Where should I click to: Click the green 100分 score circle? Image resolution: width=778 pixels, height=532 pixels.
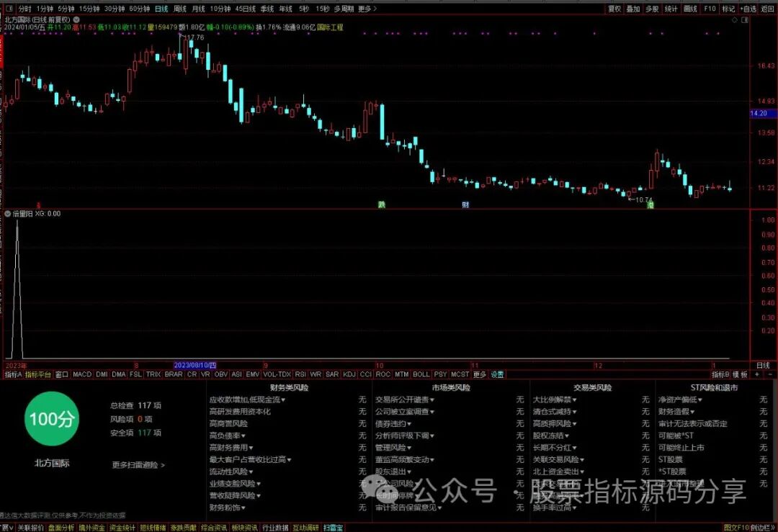(x=52, y=419)
